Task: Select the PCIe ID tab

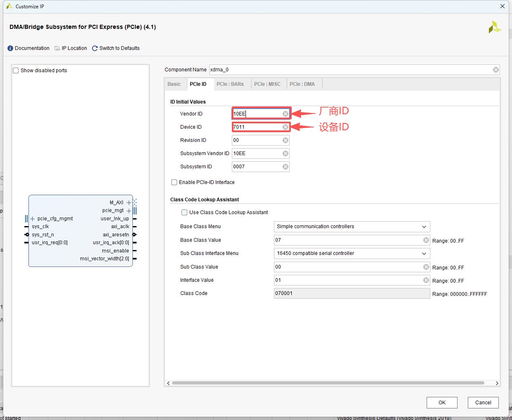Action: pyautogui.click(x=198, y=84)
